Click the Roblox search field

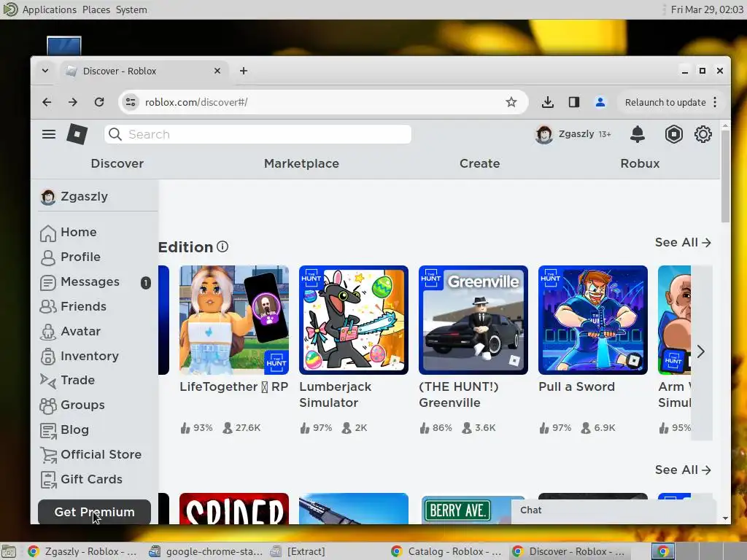[258, 134]
